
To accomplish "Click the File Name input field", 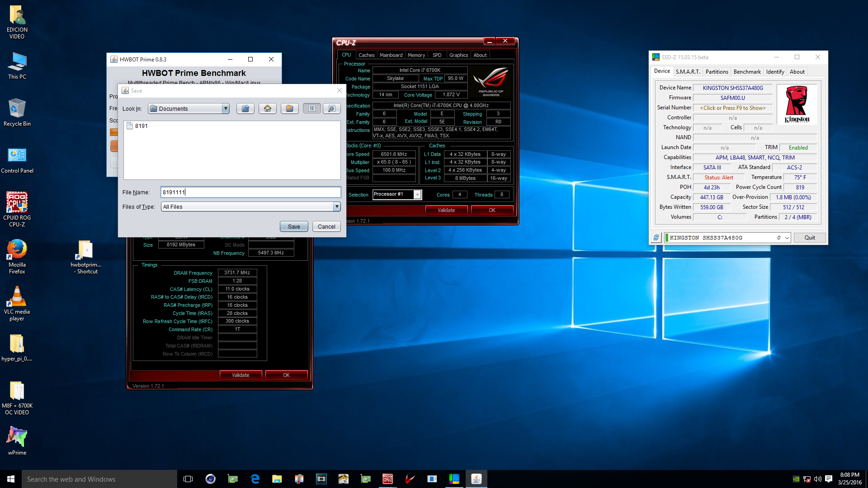I will coord(250,192).
